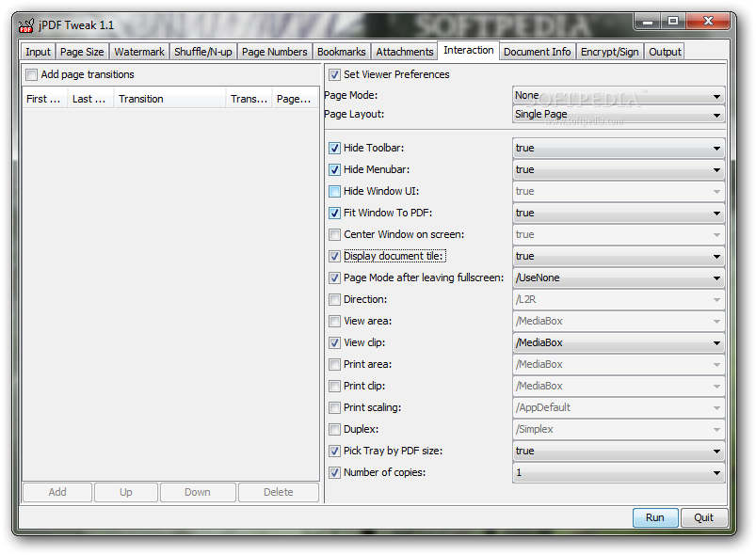
Task: Open the Page Mode dropdown
Action: click(619, 95)
